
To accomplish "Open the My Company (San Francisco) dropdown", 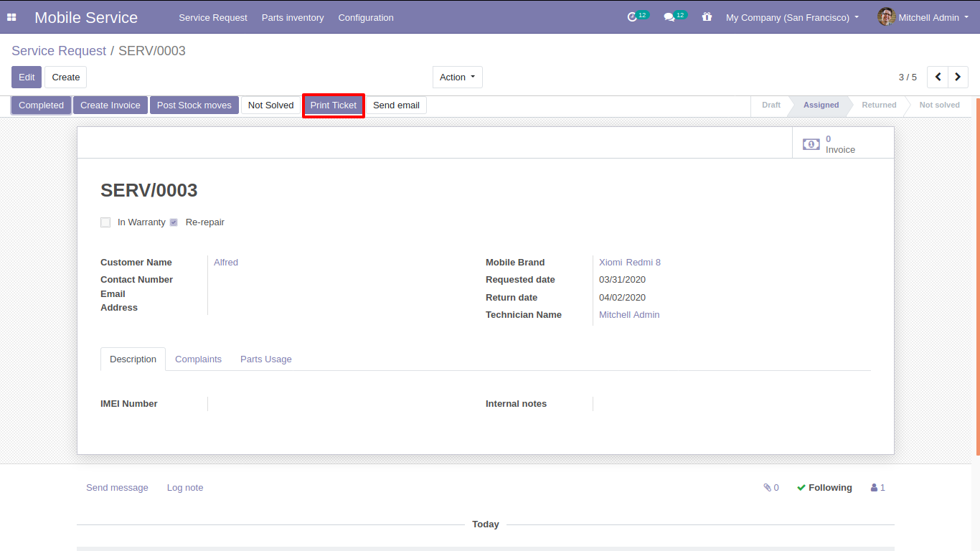I will [x=791, y=17].
